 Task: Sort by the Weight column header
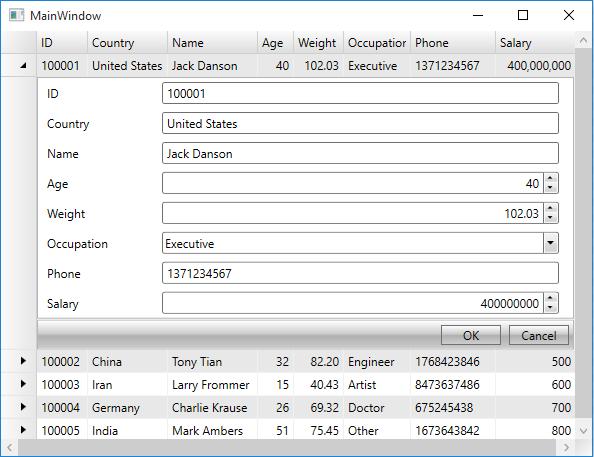[319, 42]
